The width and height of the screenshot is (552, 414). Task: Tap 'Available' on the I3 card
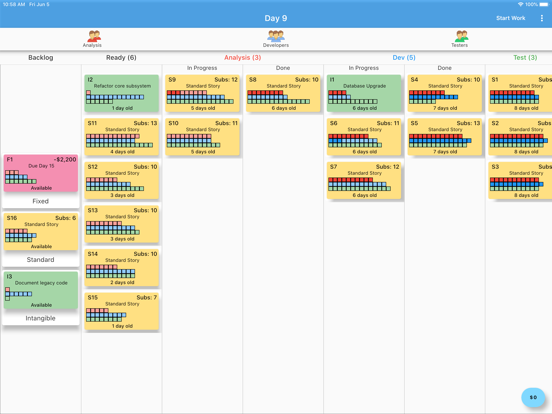pyautogui.click(x=41, y=305)
